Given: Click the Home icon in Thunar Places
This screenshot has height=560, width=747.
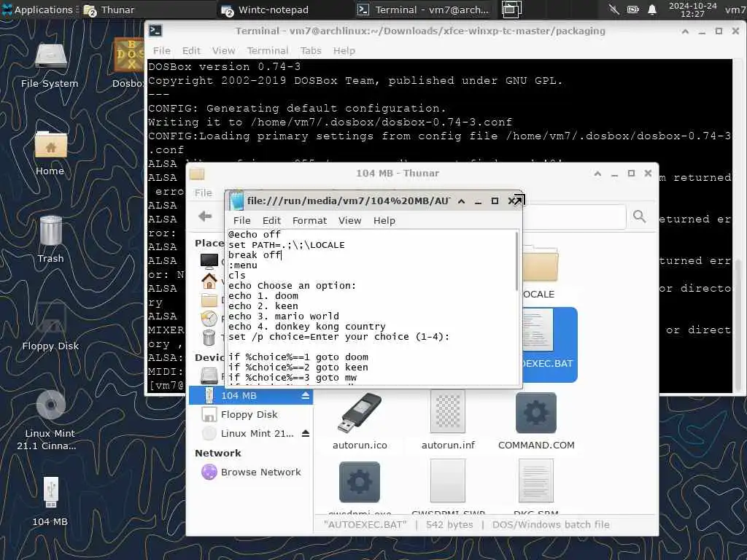Looking at the screenshot, I should pyautogui.click(x=209, y=281).
